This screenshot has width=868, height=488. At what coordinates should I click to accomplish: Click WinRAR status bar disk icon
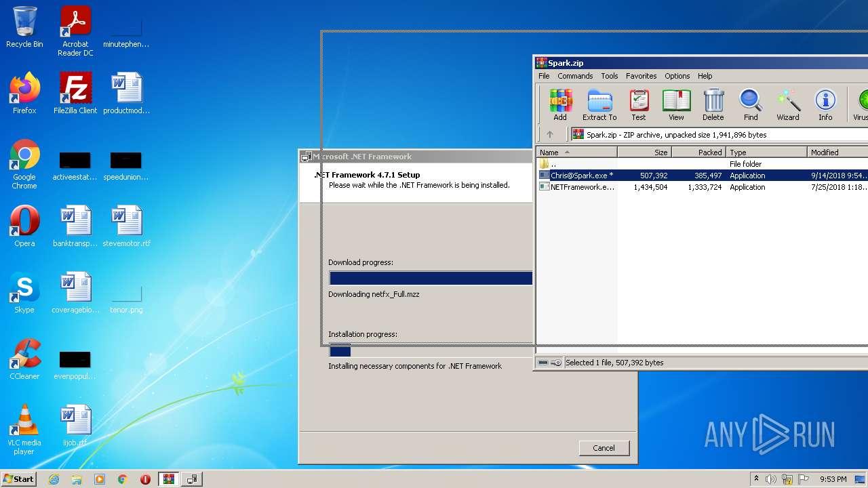coord(543,363)
